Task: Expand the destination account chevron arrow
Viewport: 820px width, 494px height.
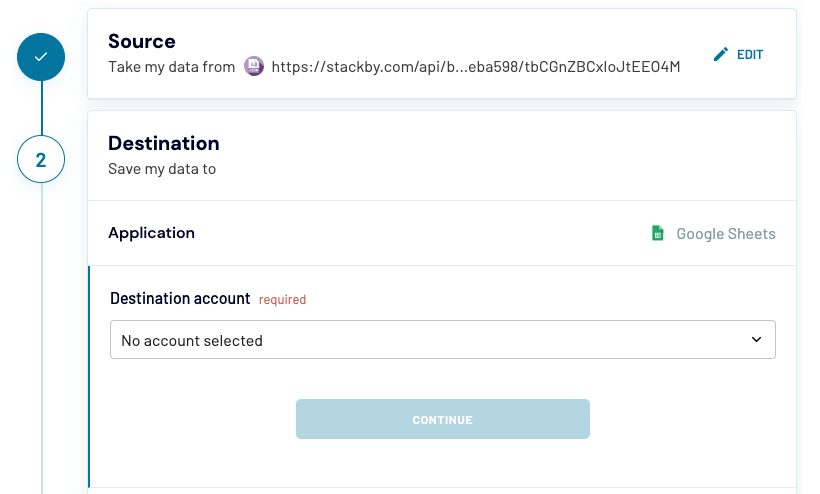Action: tap(756, 340)
